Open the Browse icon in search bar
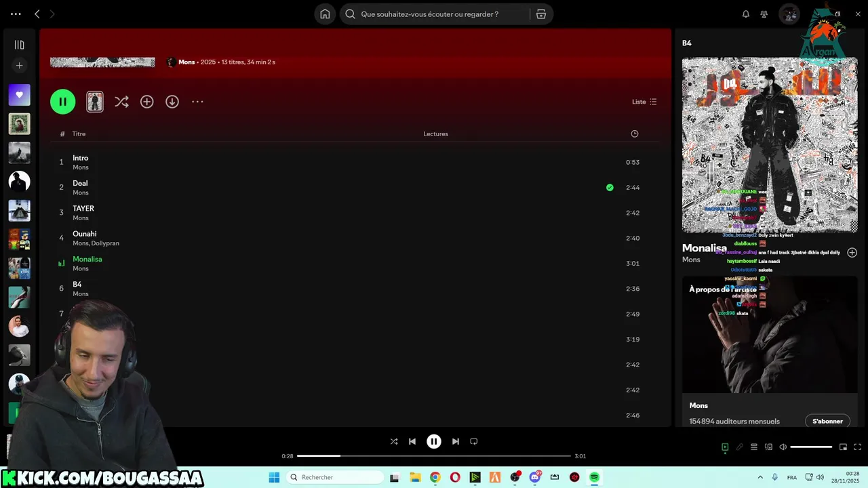The height and width of the screenshot is (488, 868). [x=541, y=14]
